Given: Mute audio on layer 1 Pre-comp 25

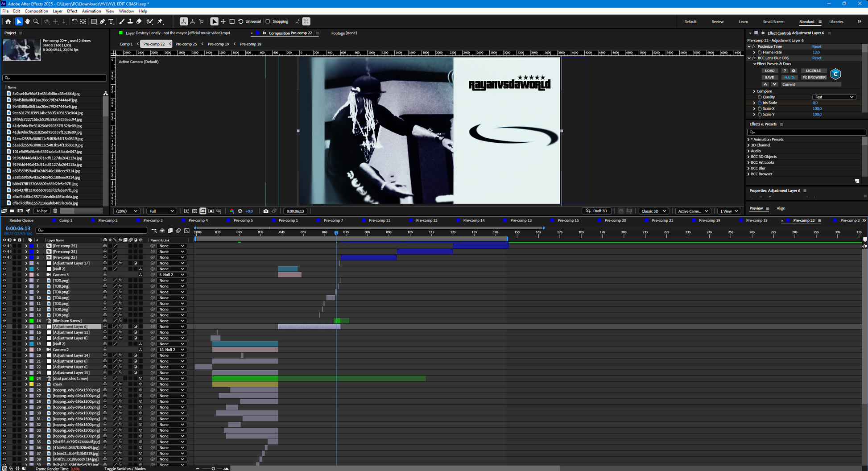Looking at the screenshot, I should click(9, 245).
